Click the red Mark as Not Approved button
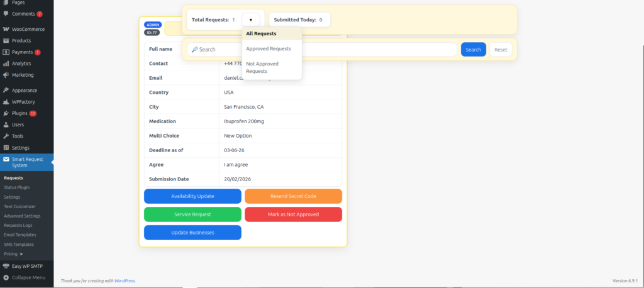Screen dimensions: 644x288 (293, 214)
